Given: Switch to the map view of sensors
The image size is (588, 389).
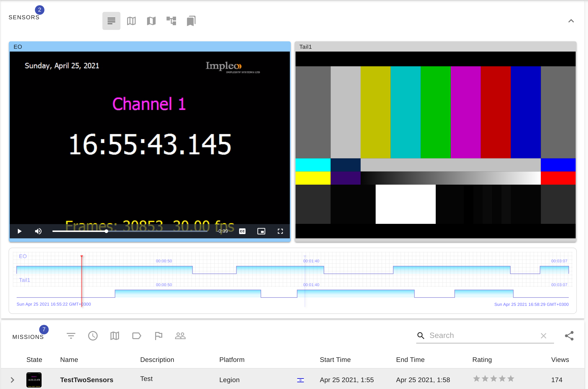Looking at the screenshot, I should 131,21.
